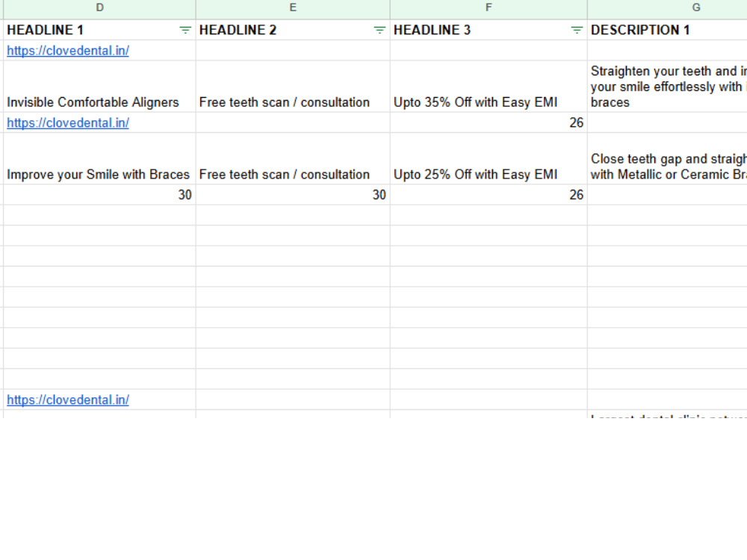Select 'Free teeth scan / consultation' in the Aligners row
The width and height of the screenshot is (747, 560).
coord(293,86)
